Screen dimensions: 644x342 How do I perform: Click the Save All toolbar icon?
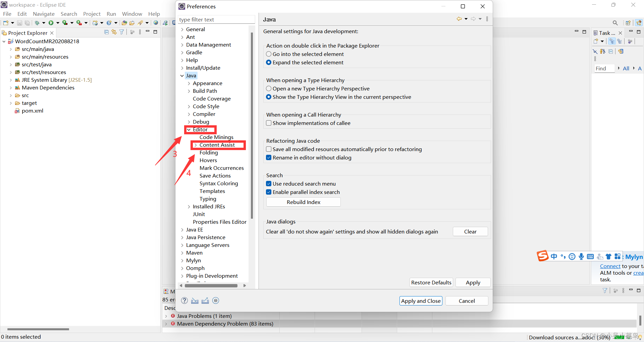[x=27, y=23]
